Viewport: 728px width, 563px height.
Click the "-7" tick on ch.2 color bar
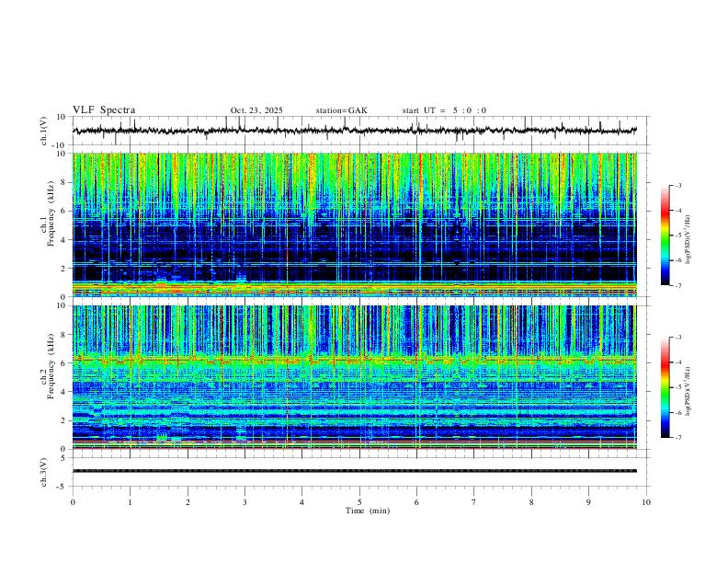click(x=677, y=437)
